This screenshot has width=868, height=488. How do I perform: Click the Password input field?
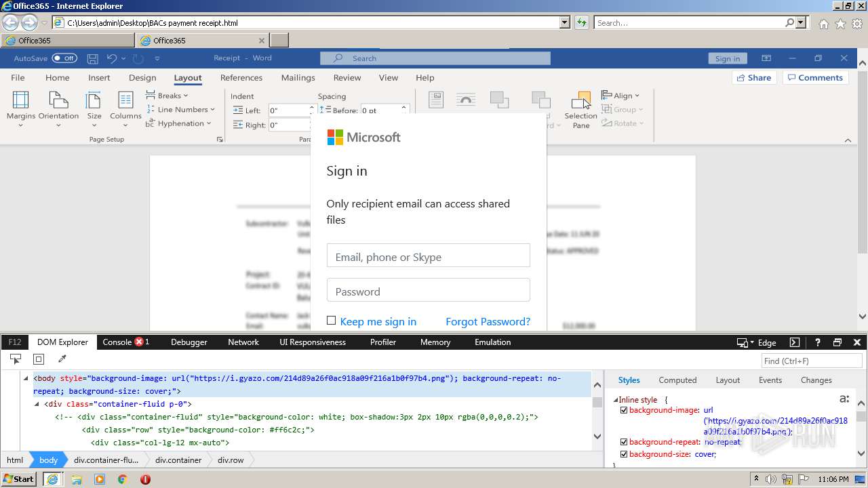pyautogui.click(x=428, y=291)
